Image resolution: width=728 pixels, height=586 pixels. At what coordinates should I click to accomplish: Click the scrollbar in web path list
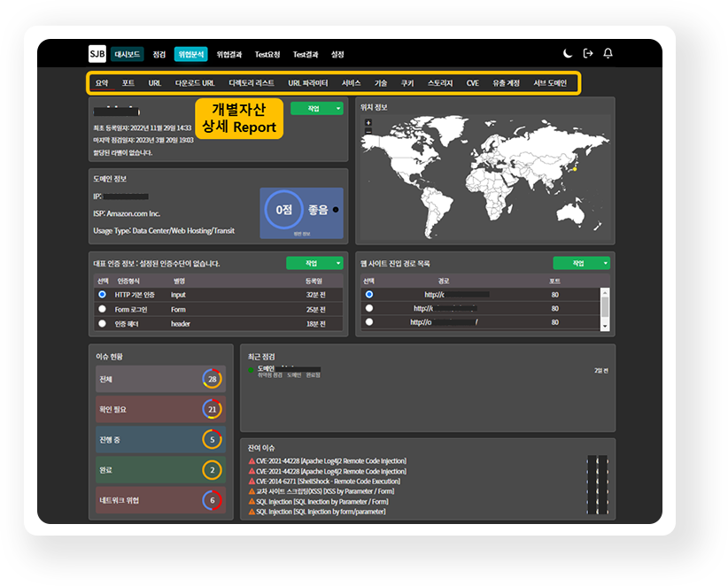pos(606,308)
